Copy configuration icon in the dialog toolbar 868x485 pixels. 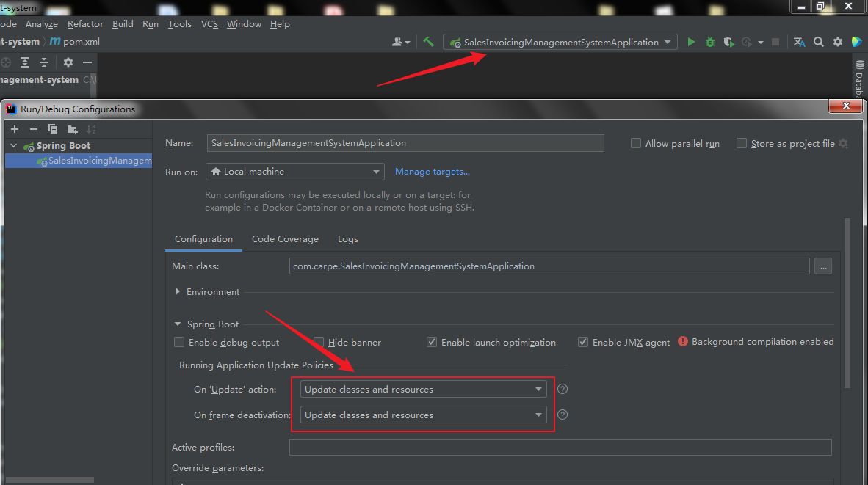click(53, 129)
